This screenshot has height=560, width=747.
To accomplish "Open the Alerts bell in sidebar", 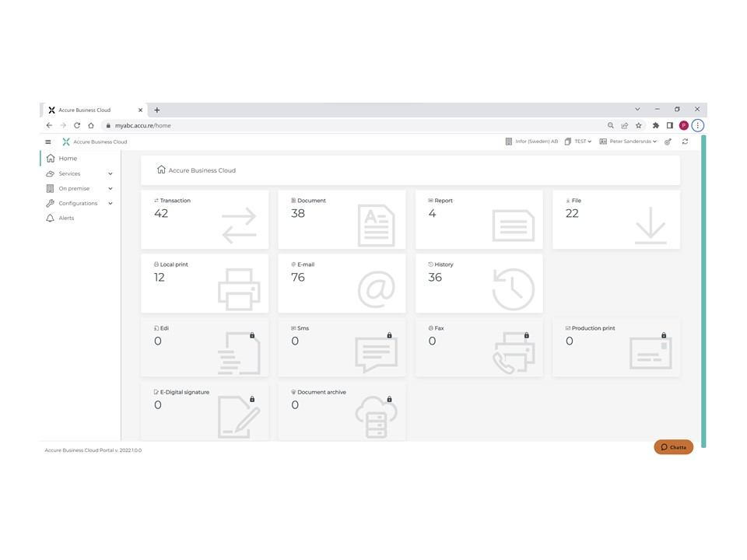I will pyautogui.click(x=68, y=218).
